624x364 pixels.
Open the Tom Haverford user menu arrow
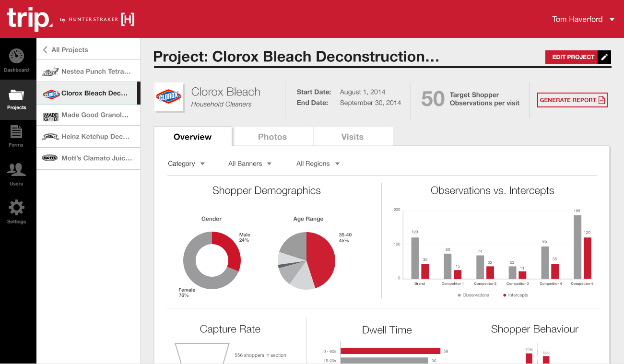tap(612, 20)
